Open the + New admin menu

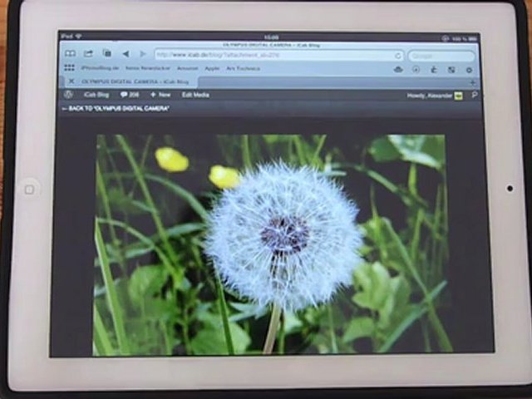pyautogui.click(x=160, y=95)
